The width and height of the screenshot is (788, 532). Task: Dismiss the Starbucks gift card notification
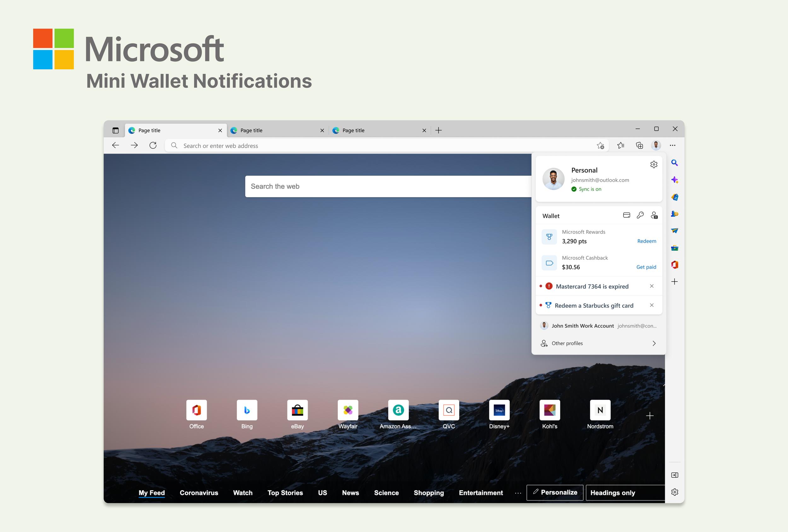pos(651,305)
